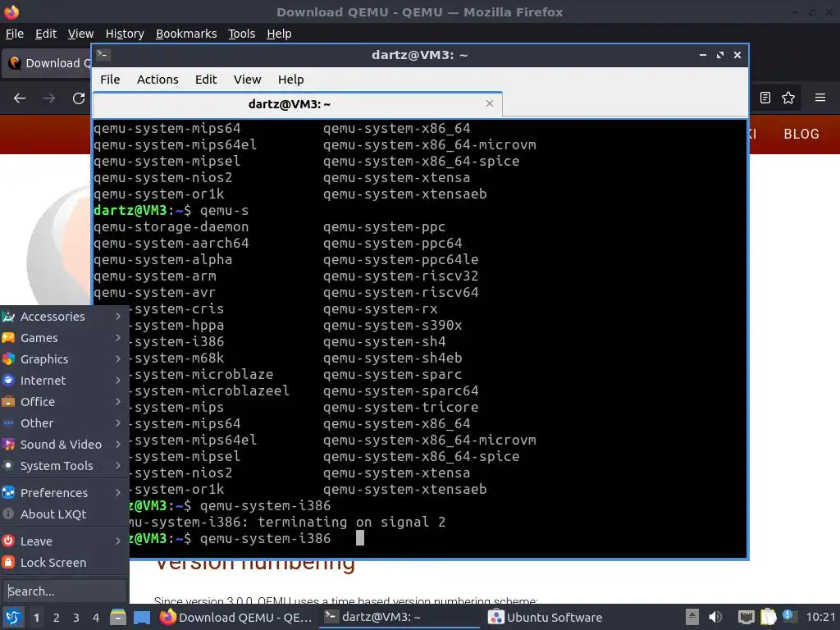Screen dimensions: 840x630
Task: Open the update notifier tray icon
Action: click(790, 616)
